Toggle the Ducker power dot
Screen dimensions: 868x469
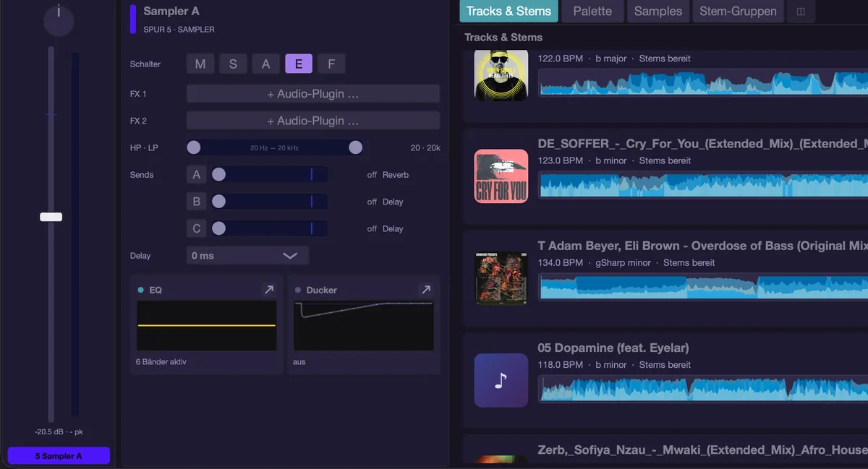[x=298, y=290]
